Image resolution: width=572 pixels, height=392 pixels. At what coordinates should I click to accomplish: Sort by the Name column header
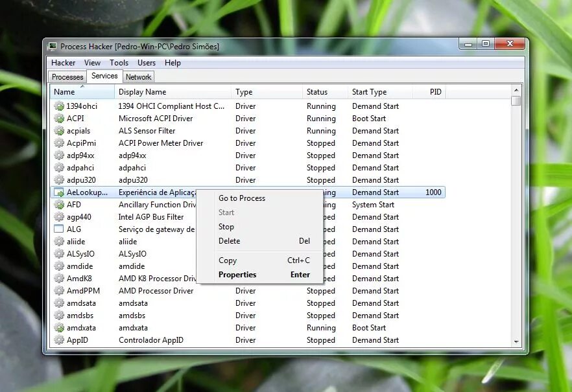[82, 92]
